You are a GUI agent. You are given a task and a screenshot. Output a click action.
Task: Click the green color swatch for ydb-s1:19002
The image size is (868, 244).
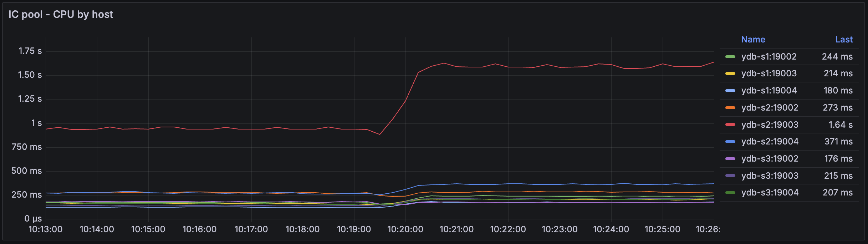pyautogui.click(x=730, y=57)
